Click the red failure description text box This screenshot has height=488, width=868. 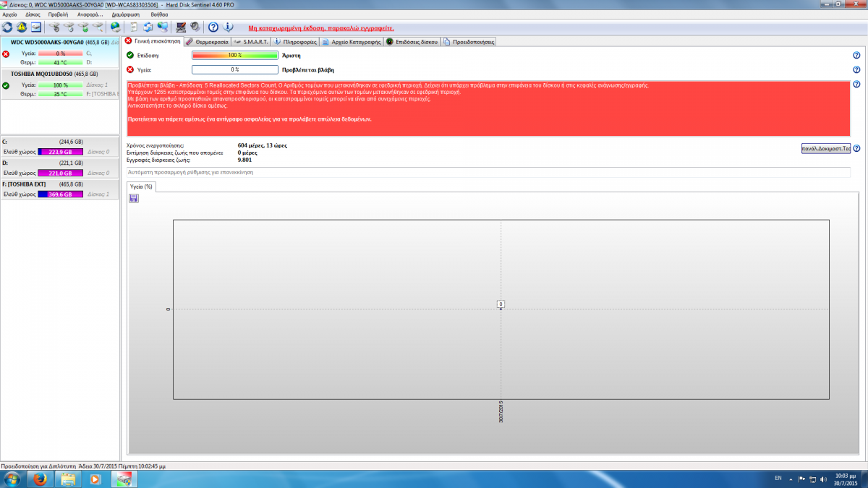tap(488, 108)
